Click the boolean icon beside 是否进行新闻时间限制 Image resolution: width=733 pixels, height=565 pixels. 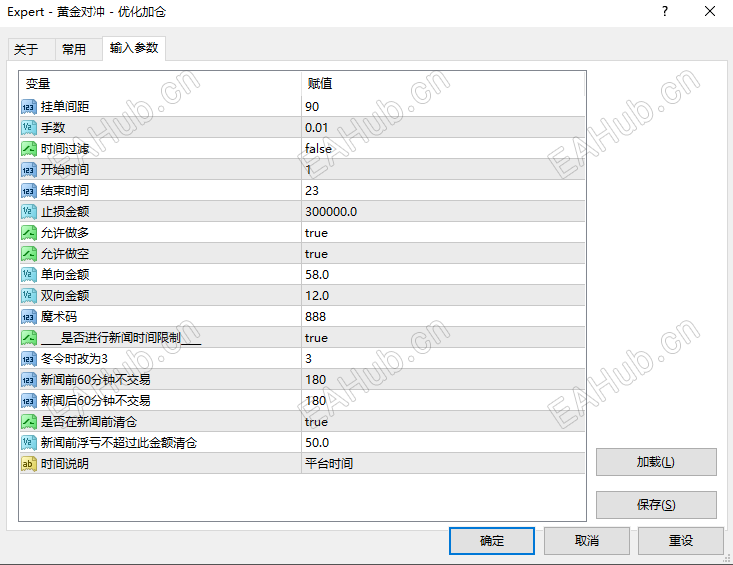(29, 338)
